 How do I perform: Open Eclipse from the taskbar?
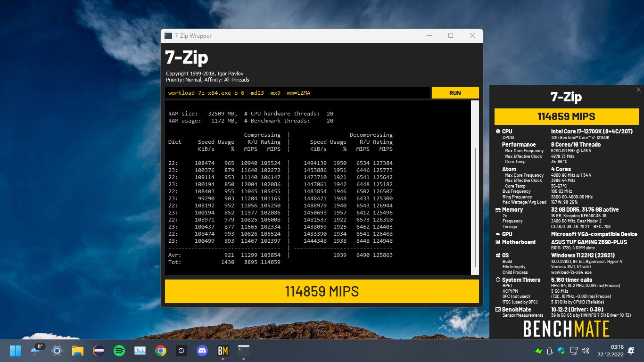tap(99, 351)
